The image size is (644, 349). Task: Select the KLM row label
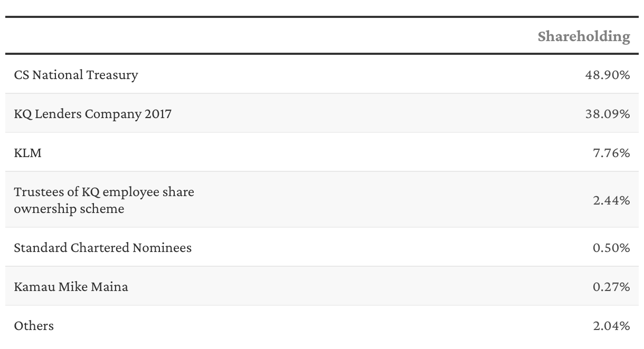click(27, 153)
